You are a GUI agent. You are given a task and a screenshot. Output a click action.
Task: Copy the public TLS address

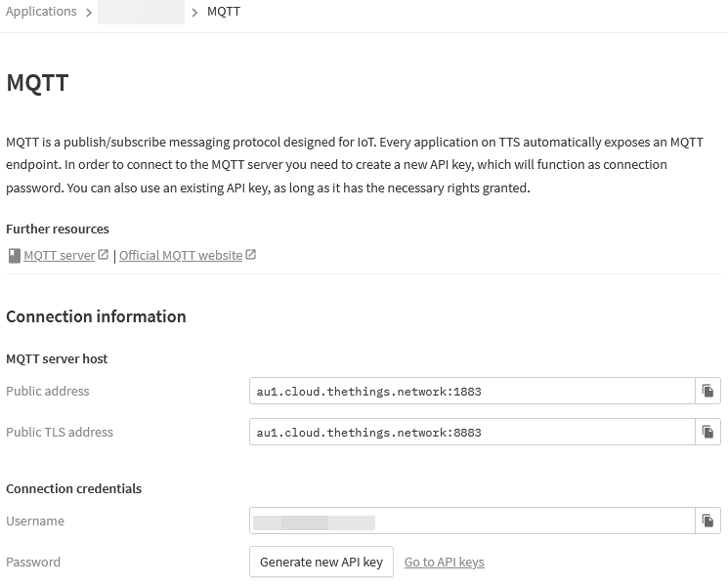707,433
